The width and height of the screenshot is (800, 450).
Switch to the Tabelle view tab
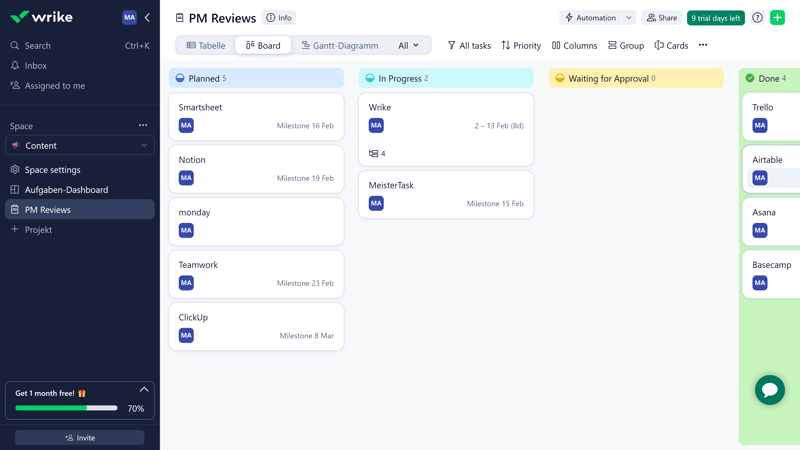tap(206, 45)
